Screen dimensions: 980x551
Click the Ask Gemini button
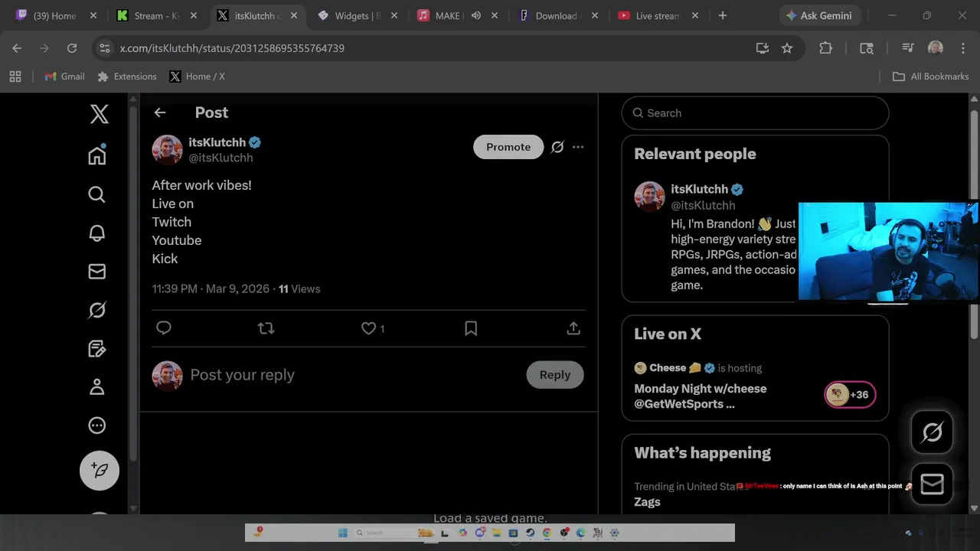point(820,15)
